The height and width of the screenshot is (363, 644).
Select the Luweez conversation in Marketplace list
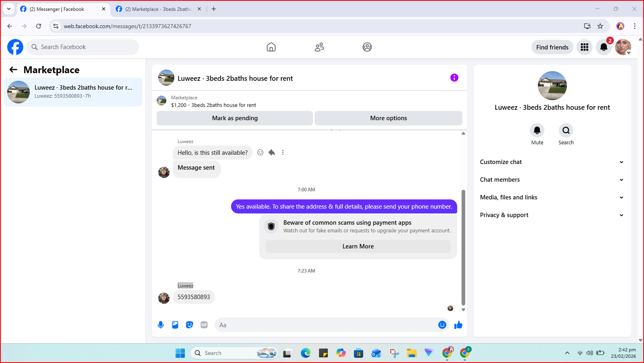tap(73, 92)
